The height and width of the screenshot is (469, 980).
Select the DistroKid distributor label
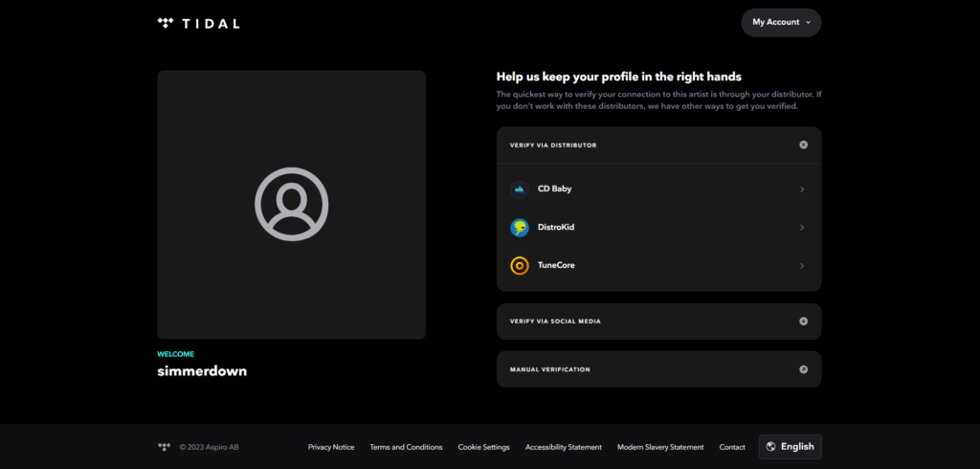click(x=556, y=227)
